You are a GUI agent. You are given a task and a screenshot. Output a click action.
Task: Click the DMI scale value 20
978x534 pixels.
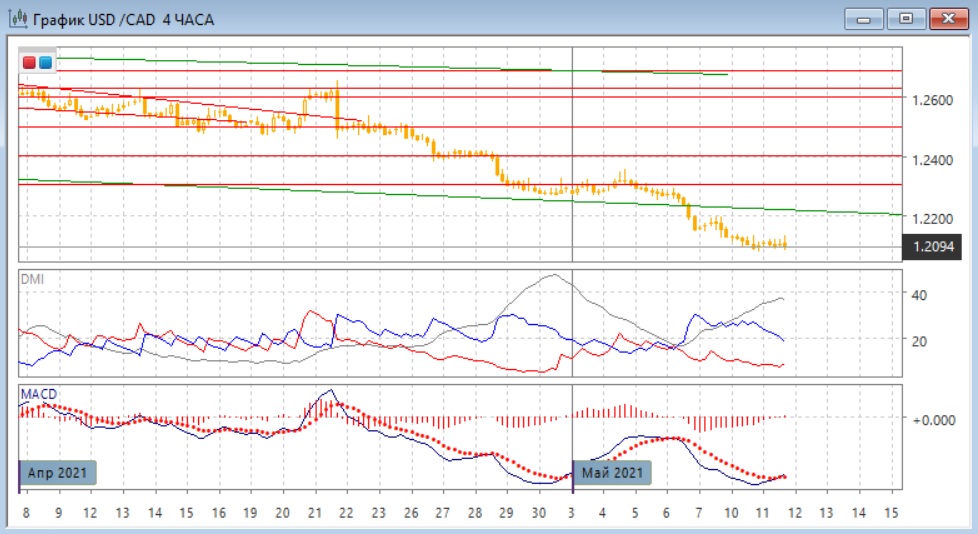919,341
